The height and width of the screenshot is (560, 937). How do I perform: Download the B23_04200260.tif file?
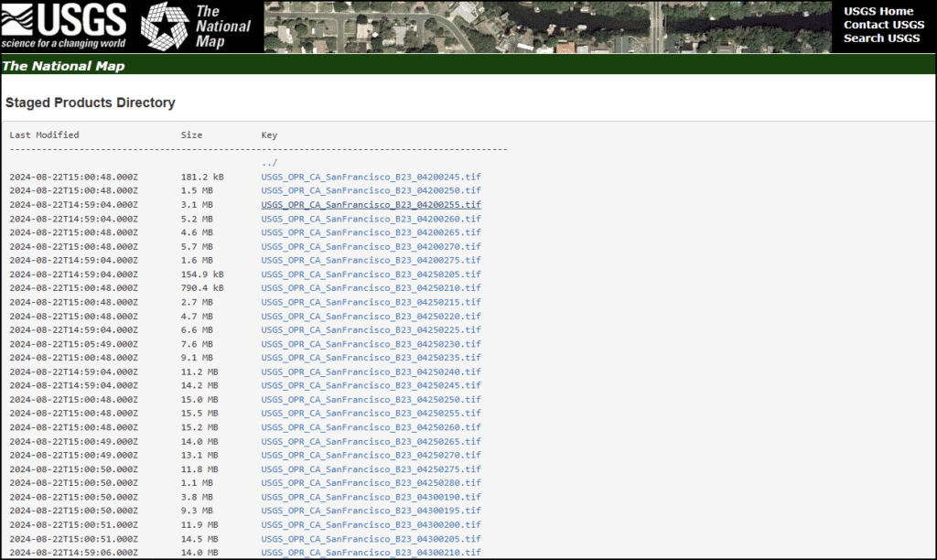click(371, 219)
